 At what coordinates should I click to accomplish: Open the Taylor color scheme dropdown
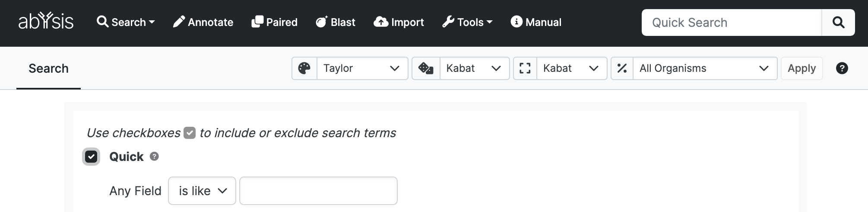coord(362,68)
